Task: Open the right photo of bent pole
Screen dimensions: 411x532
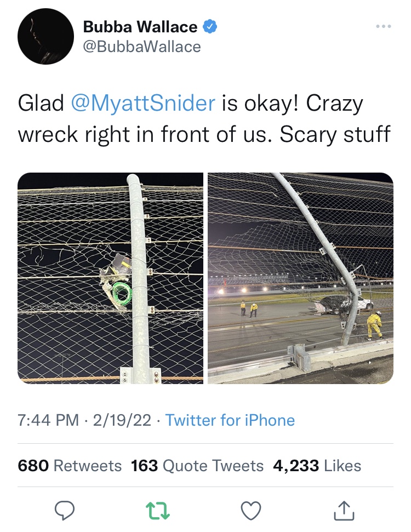Action: pyautogui.click(x=300, y=278)
